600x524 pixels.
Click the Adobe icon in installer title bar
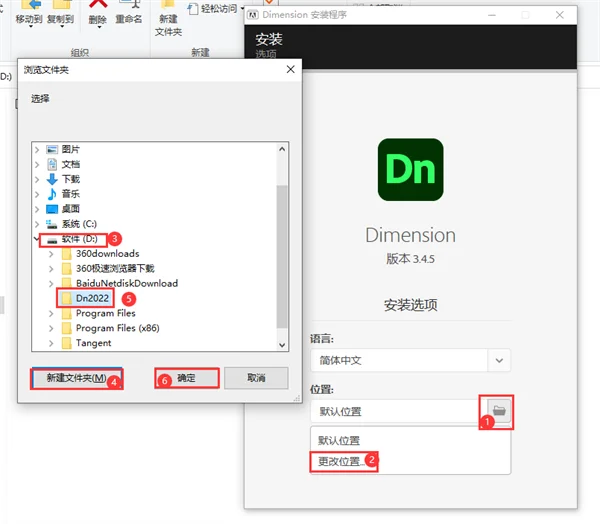point(253,15)
